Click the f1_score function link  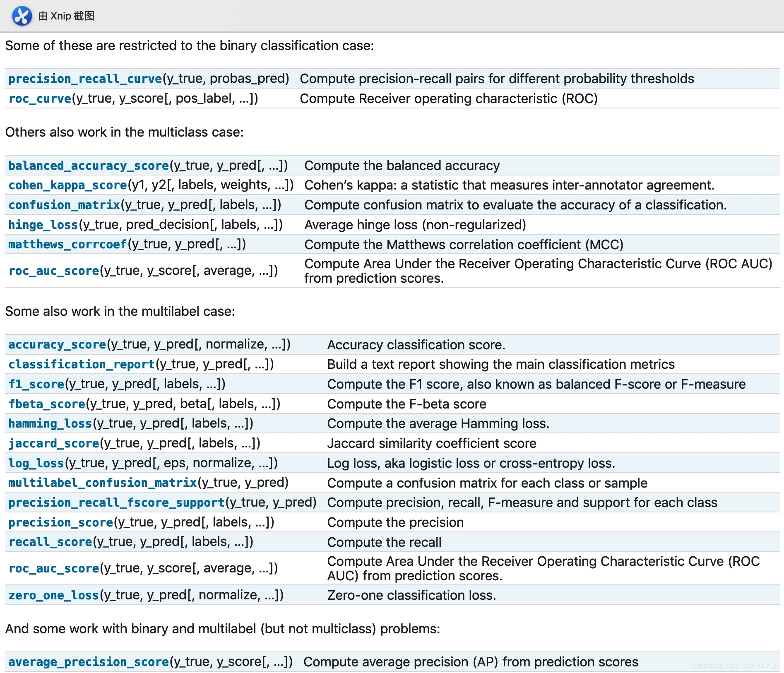click(36, 384)
